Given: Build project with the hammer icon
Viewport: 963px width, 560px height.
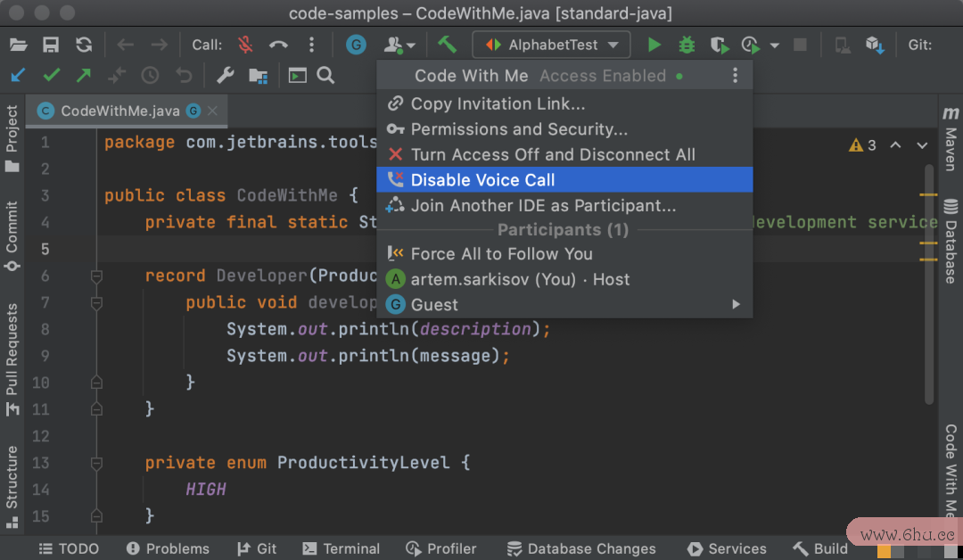Looking at the screenshot, I should tap(447, 45).
